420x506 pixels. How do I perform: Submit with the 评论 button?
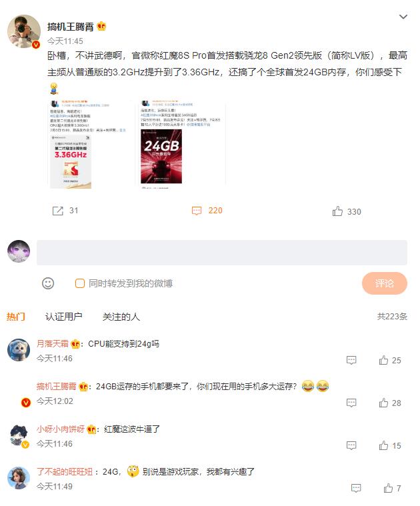tap(384, 283)
